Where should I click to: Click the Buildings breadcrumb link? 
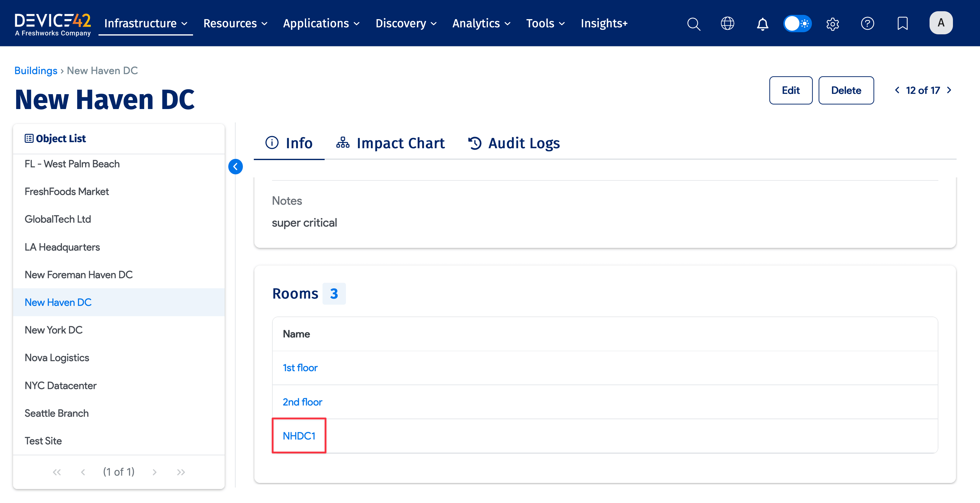pyautogui.click(x=36, y=71)
